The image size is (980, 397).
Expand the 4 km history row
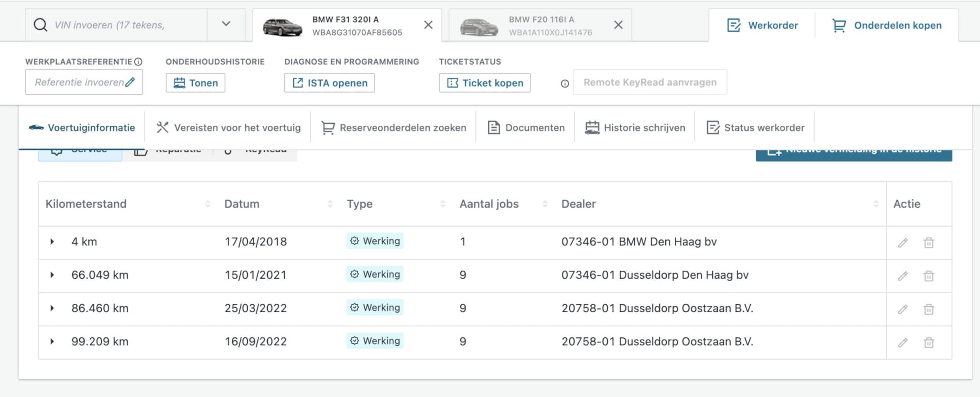click(52, 242)
